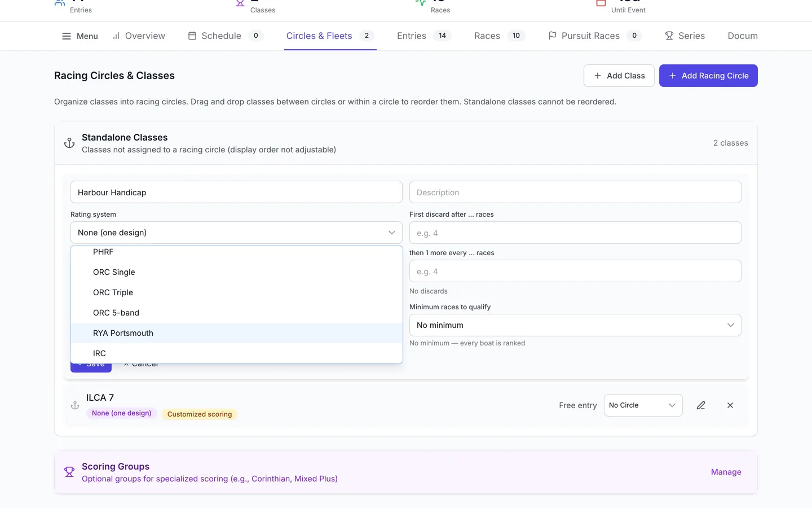Screen dimensions: 812x508
Task: Open the Races tab
Action: [x=500, y=36]
